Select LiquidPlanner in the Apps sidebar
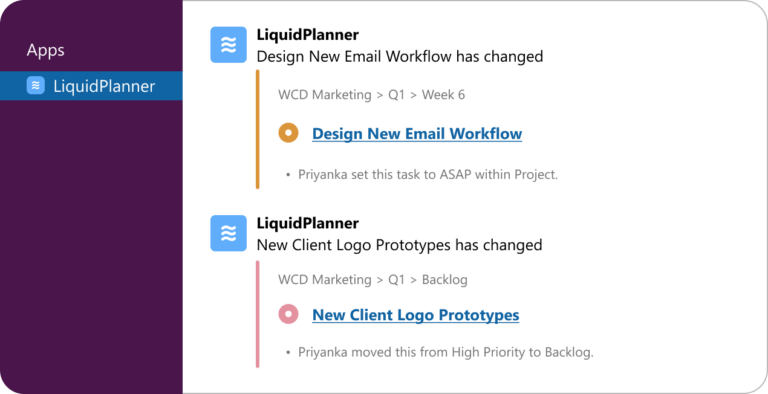 [x=91, y=86]
